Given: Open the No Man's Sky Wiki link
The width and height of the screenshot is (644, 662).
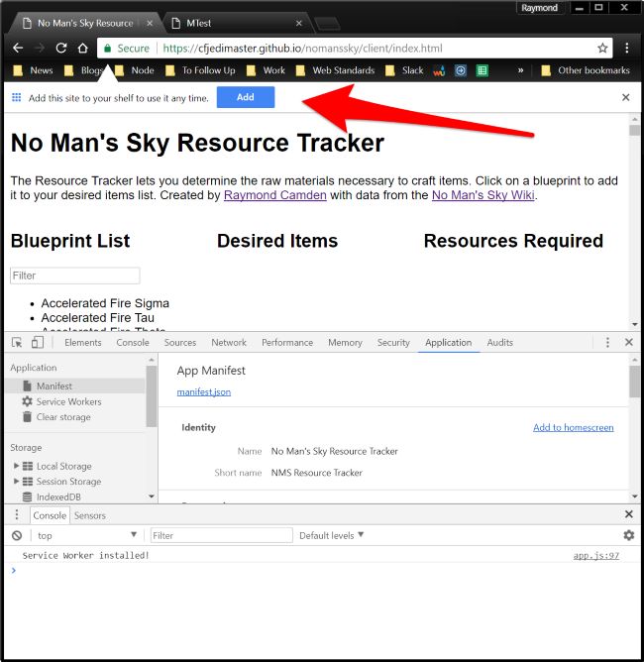Looking at the screenshot, I should 483,195.
